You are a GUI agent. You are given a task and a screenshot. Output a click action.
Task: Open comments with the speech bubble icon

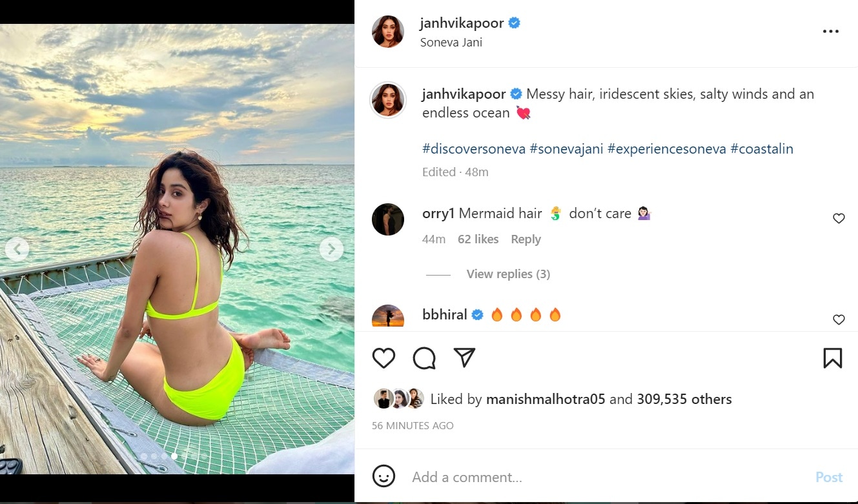pos(424,358)
